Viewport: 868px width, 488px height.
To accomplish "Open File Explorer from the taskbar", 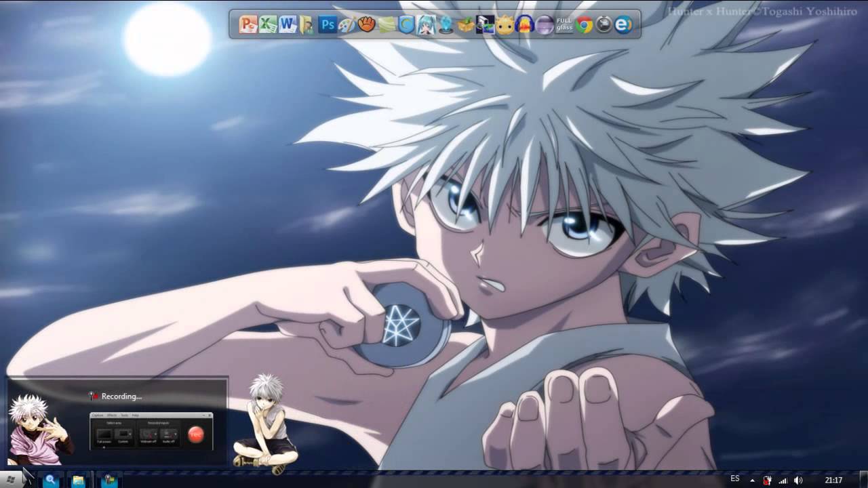I will [x=79, y=480].
